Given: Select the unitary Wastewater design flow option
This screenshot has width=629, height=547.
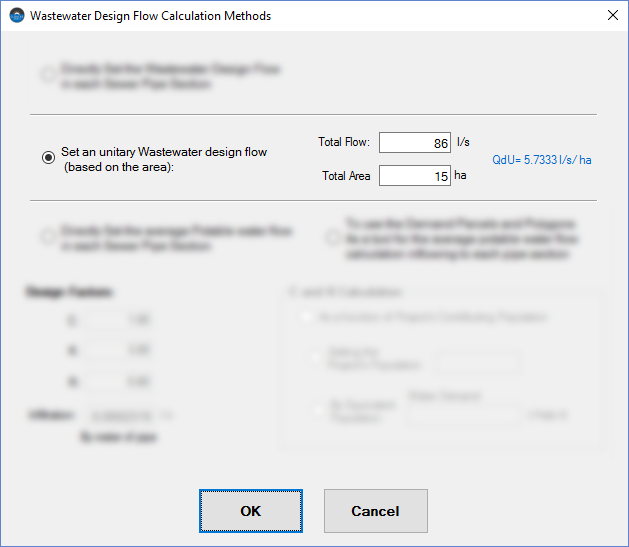Looking at the screenshot, I should (47, 158).
